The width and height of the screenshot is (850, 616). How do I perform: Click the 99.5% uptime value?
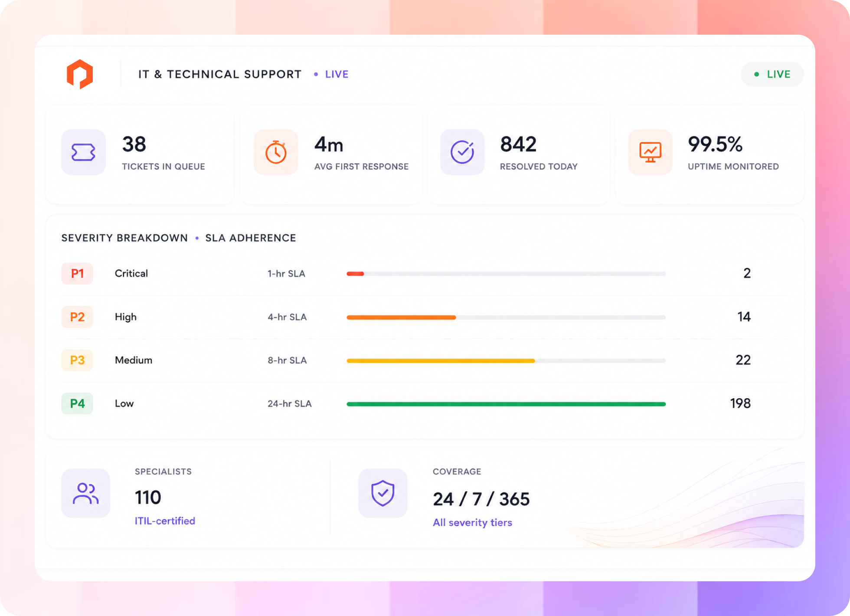[x=715, y=144]
